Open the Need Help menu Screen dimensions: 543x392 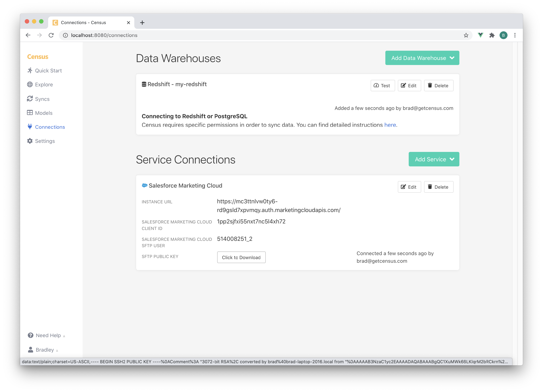click(48, 335)
